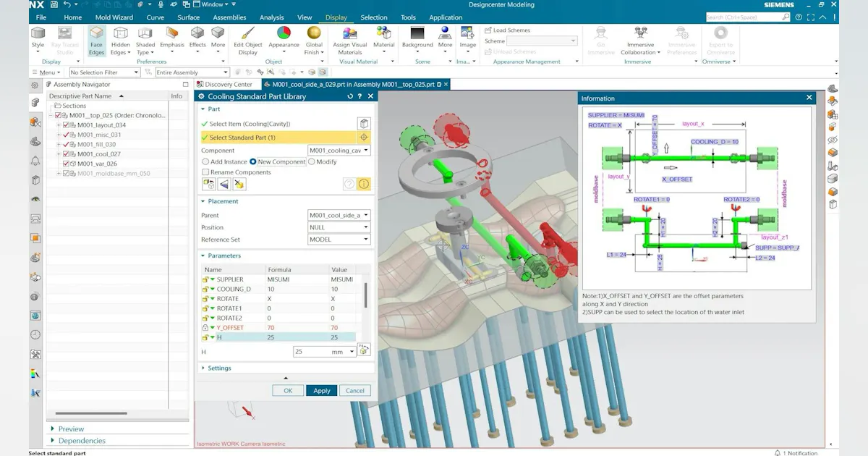Toggle Face Edges display

[x=96, y=41]
